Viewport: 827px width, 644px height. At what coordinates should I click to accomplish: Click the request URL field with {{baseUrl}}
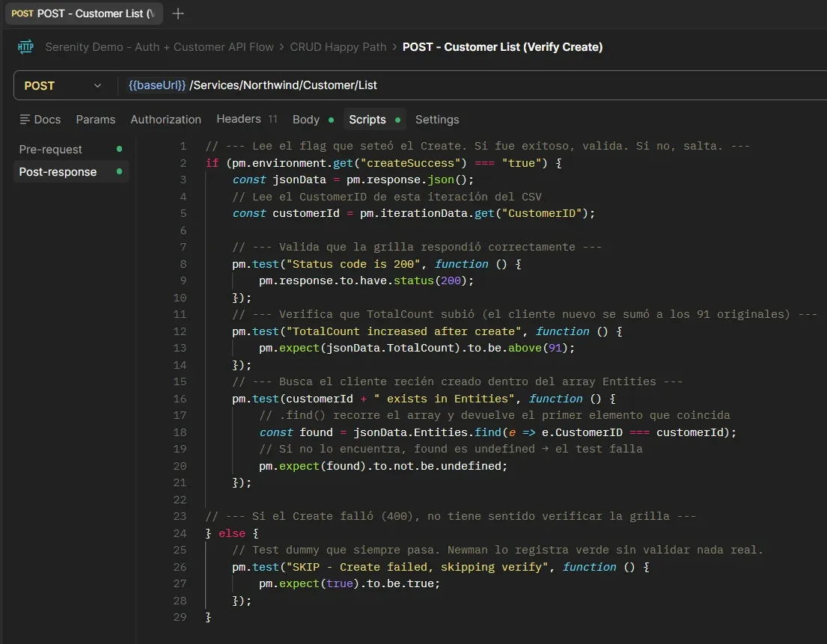click(299, 85)
